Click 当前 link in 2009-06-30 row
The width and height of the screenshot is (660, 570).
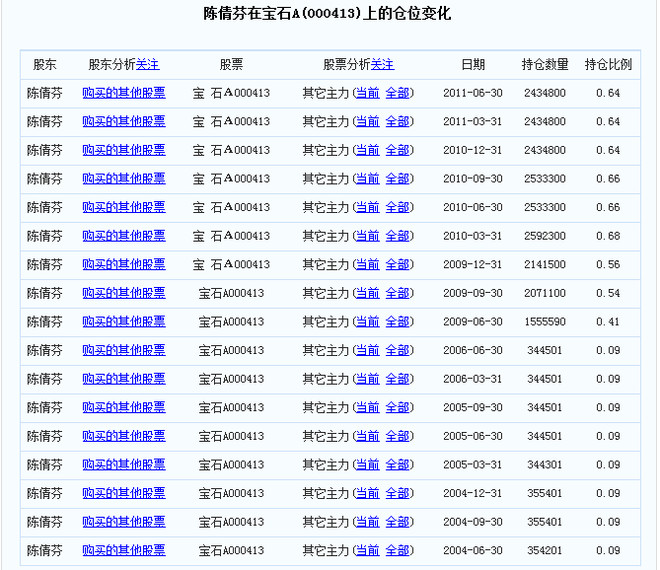368,322
